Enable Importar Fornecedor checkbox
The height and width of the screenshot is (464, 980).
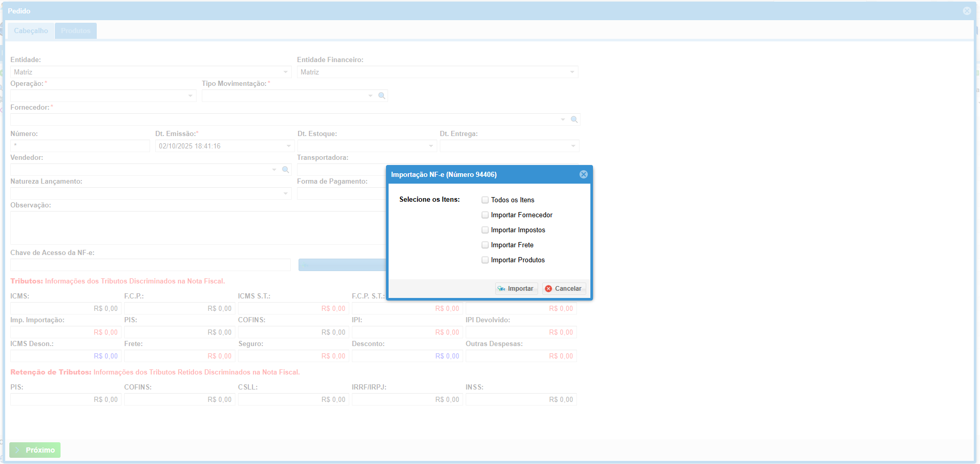click(485, 215)
